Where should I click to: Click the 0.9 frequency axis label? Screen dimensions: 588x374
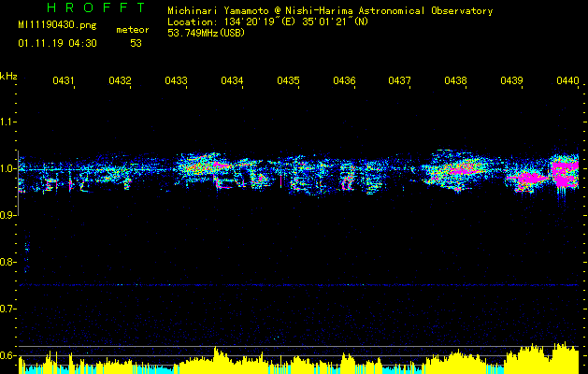[7, 215]
